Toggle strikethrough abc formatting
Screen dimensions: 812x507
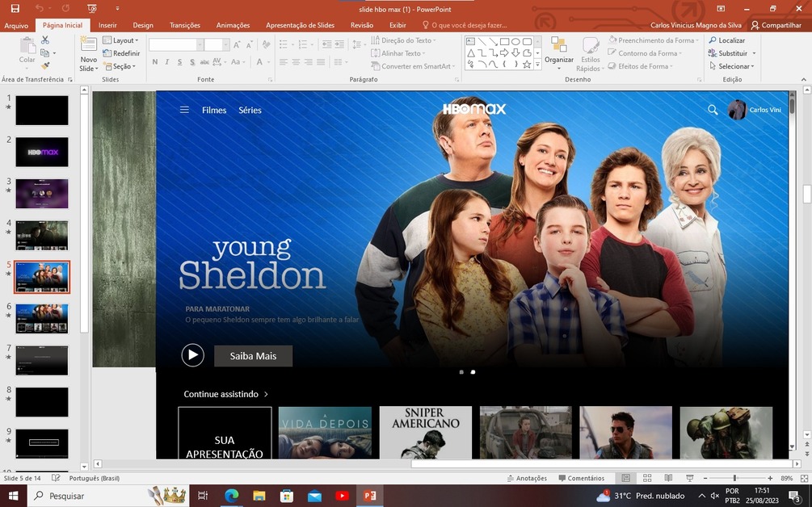[204, 62]
